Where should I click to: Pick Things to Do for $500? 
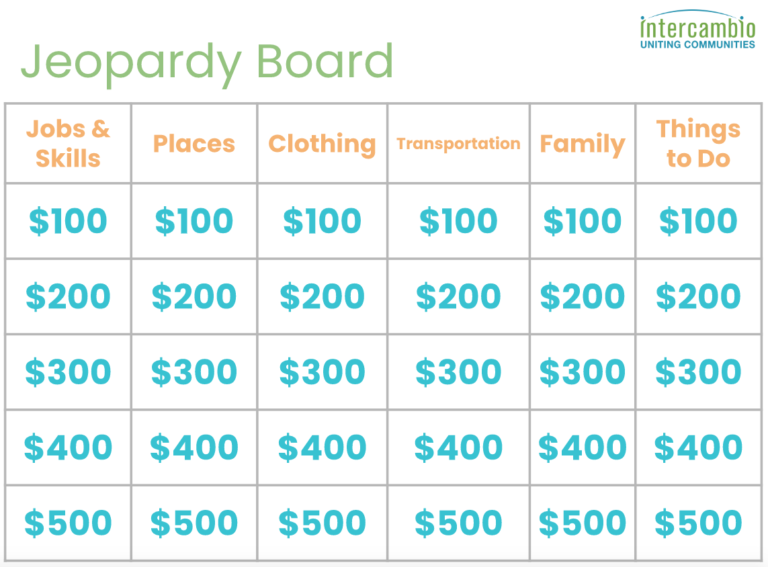tap(698, 523)
